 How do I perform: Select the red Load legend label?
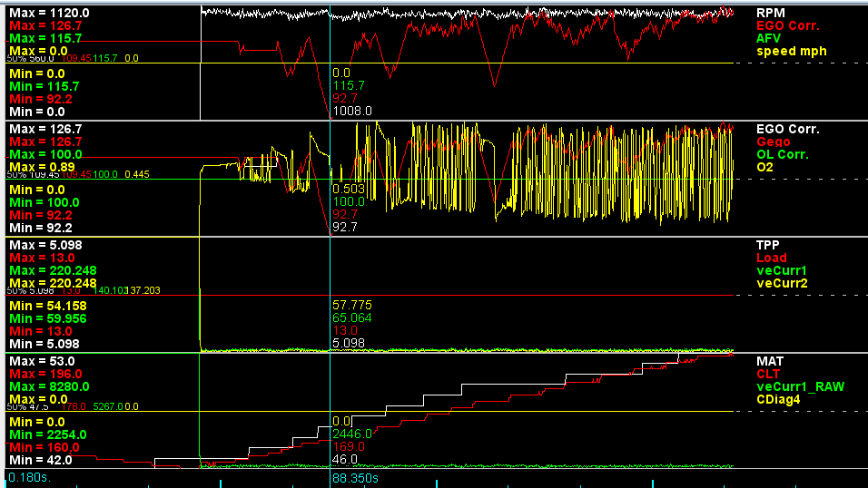[x=771, y=258]
